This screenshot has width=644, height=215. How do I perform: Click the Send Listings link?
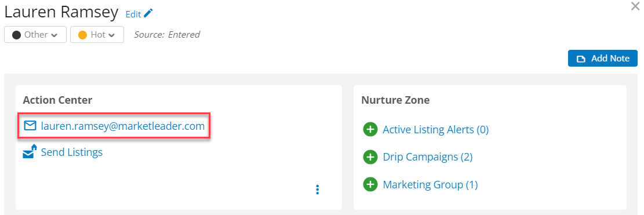click(72, 152)
